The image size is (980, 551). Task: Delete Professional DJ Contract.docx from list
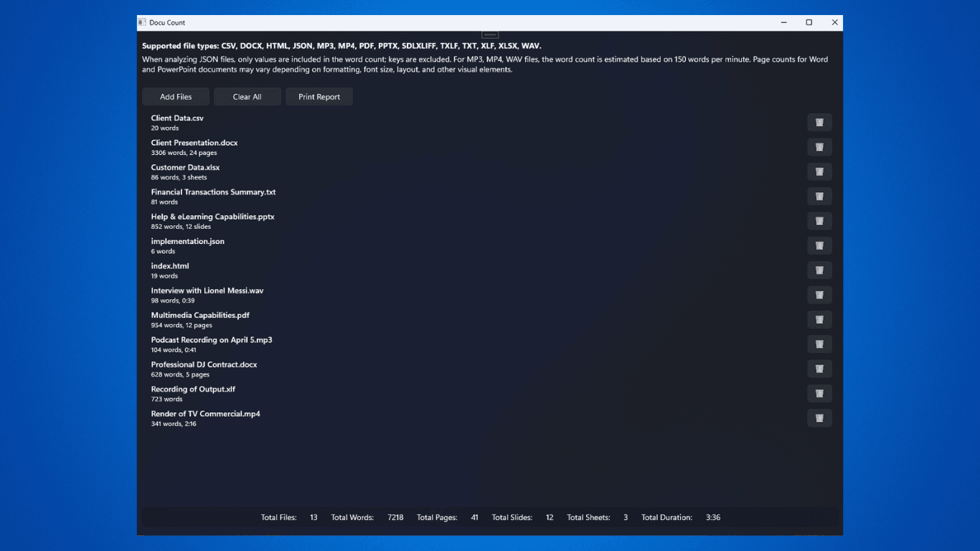tap(819, 369)
